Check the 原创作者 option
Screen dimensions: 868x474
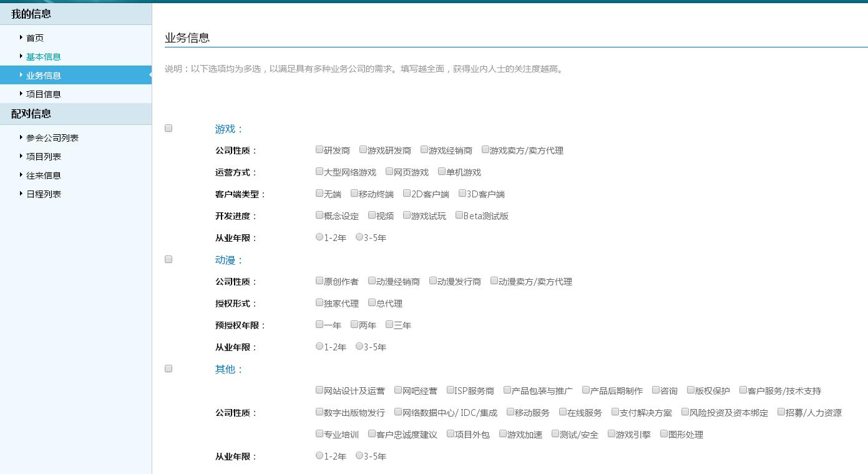click(x=319, y=280)
